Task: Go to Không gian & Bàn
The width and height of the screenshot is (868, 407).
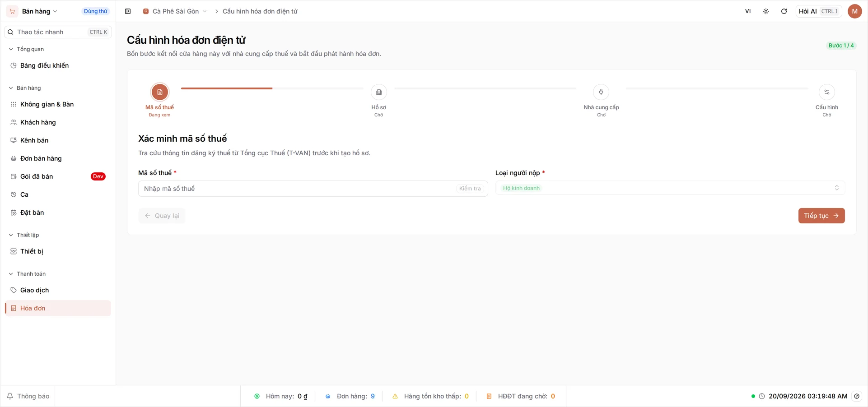Action: pos(58,104)
